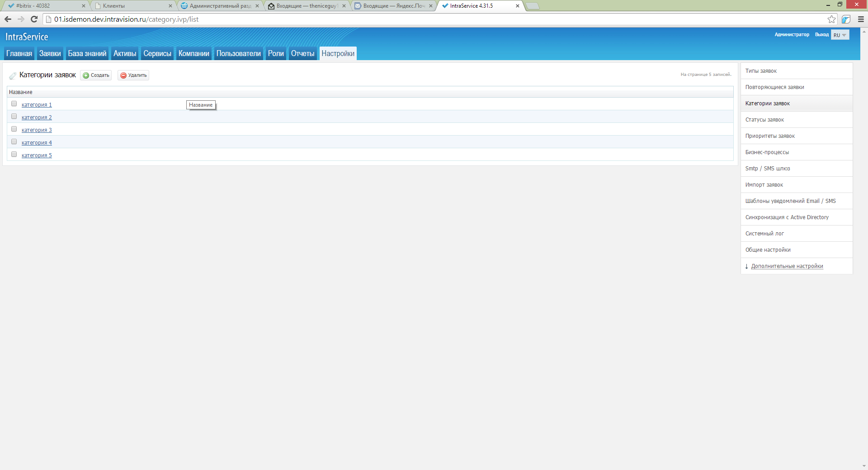Image resolution: width=868 pixels, height=470 pixels.
Task: Click the Выход logout link
Action: coord(822,34)
